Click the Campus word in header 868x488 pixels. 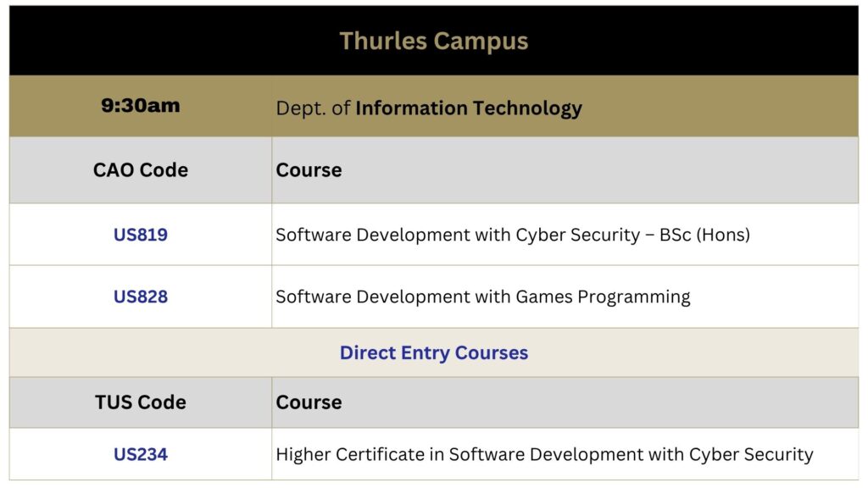point(481,42)
